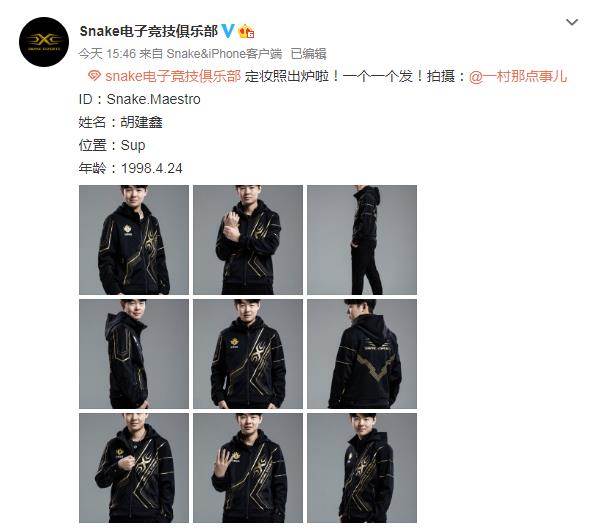
Task: Open center photo with hands in pockets
Action: pyautogui.click(x=248, y=354)
